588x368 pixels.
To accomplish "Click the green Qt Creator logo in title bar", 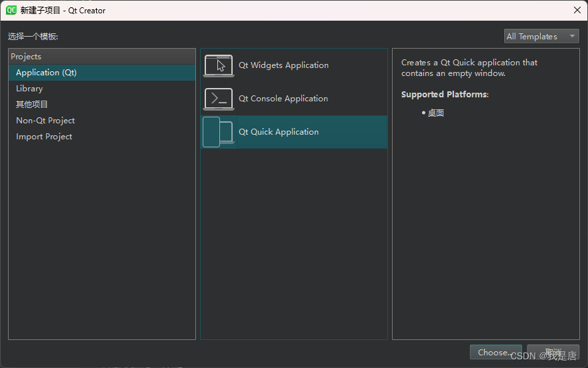I will click(x=11, y=10).
